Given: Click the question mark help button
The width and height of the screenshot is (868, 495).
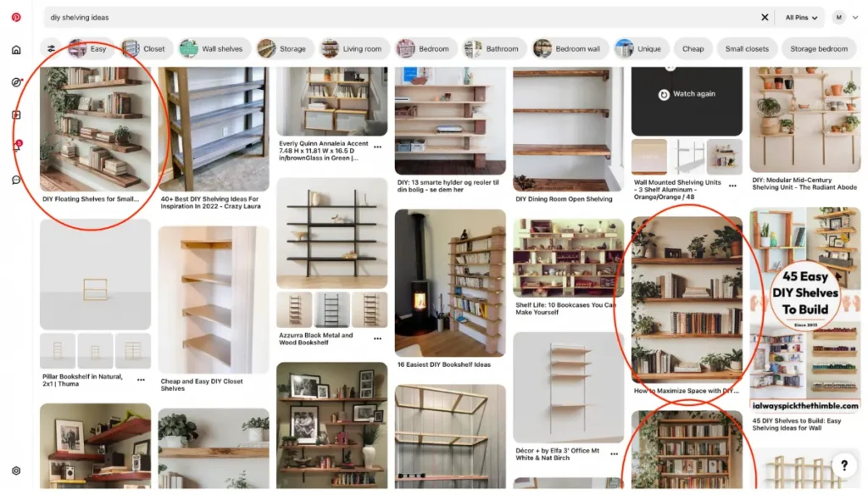Looking at the screenshot, I should tap(843, 465).
